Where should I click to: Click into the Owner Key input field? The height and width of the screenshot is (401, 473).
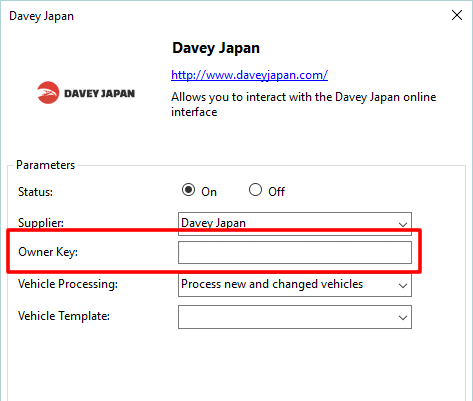295,253
